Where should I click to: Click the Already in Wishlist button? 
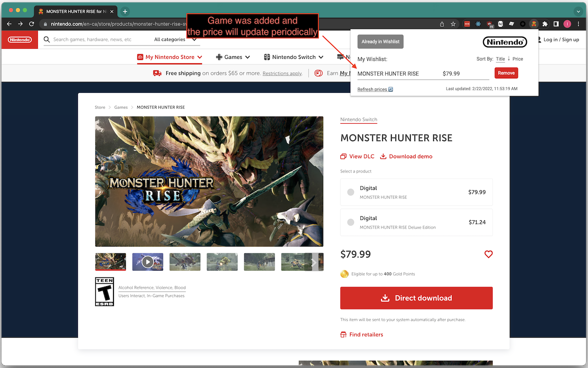(x=380, y=41)
